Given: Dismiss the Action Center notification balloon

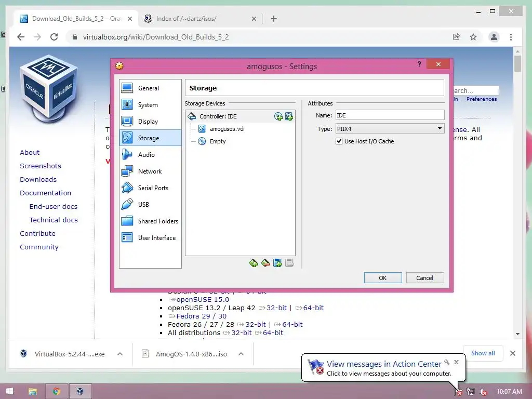Looking at the screenshot, I should tap(456, 362).
